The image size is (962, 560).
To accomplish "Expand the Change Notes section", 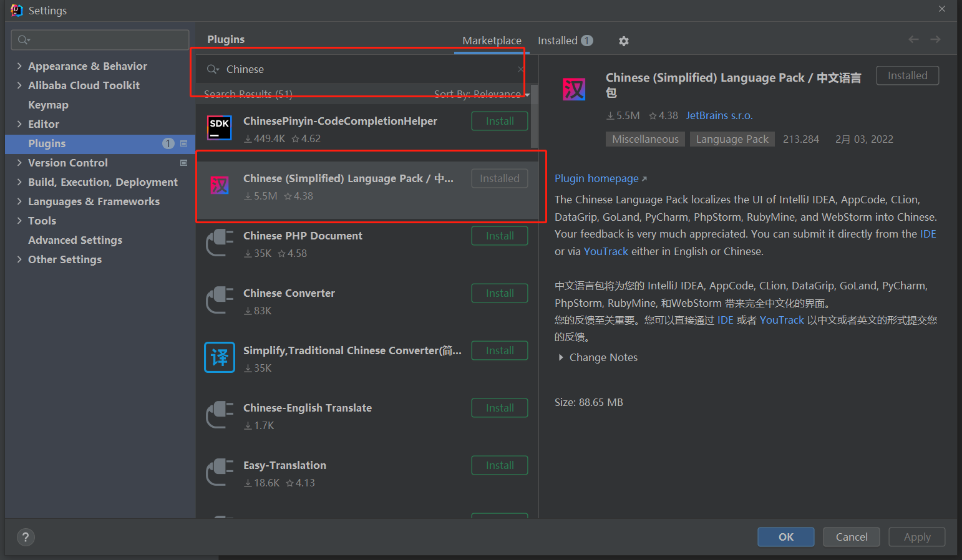I will (561, 357).
